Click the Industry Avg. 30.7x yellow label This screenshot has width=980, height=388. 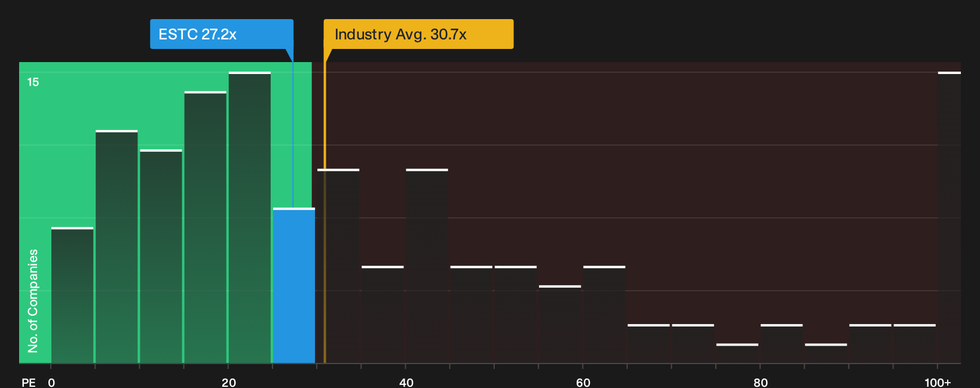pyautogui.click(x=418, y=34)
